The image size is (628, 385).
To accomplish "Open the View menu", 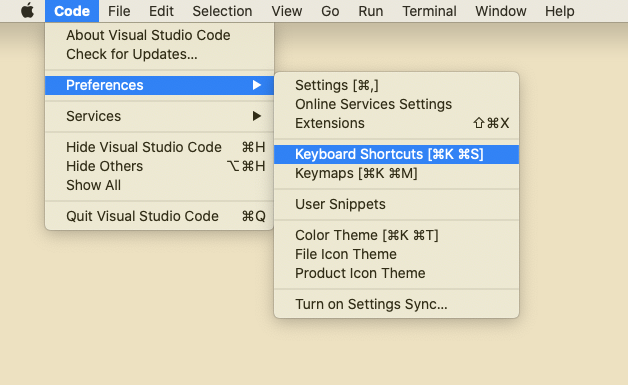I will pyautogui.click(x=287, y=11).
